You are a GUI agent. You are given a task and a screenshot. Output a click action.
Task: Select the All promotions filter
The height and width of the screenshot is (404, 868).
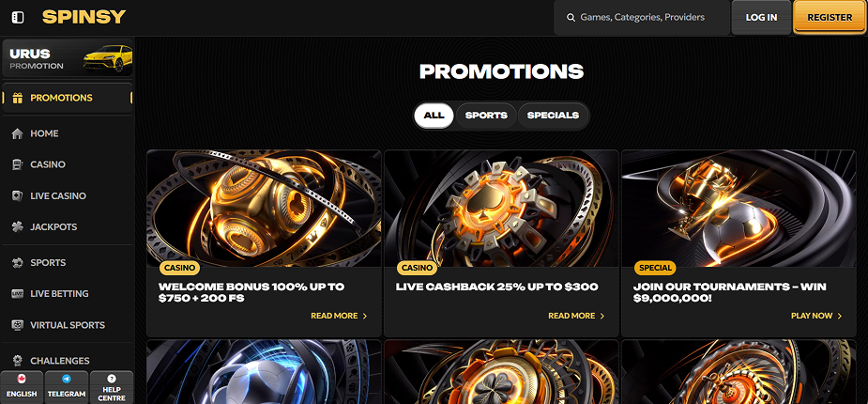[x=434, y=116]
